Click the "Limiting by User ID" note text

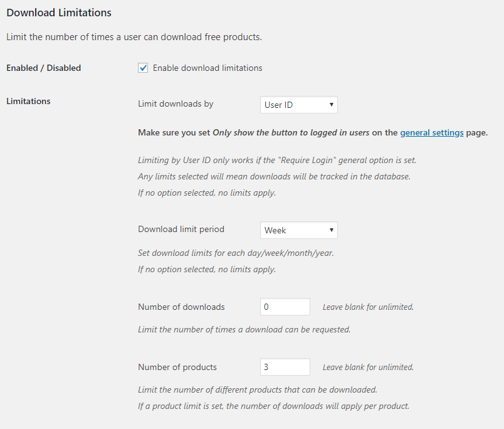(x=276, y=160)
